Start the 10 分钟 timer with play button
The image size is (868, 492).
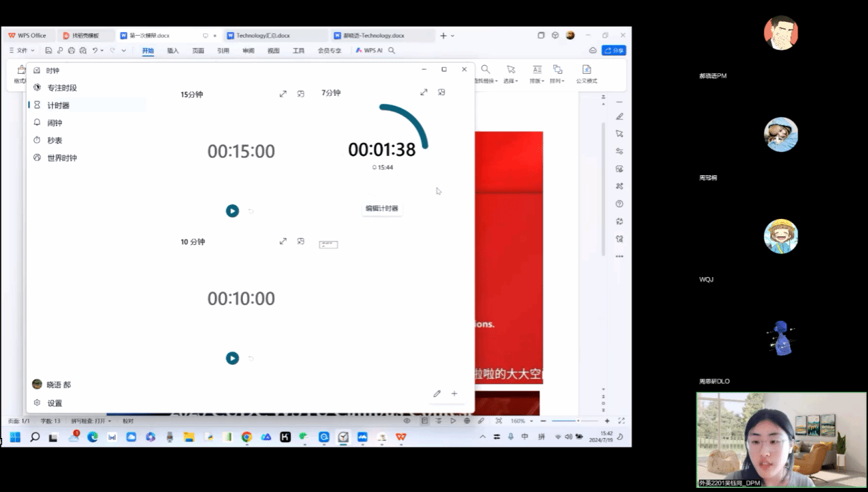pyautogui.click(x=233, y=358)
